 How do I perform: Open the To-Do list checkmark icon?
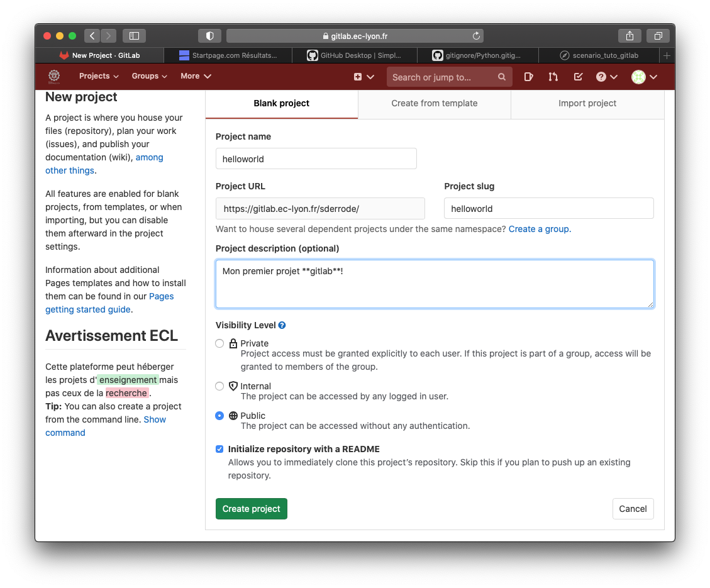(578, 77)
